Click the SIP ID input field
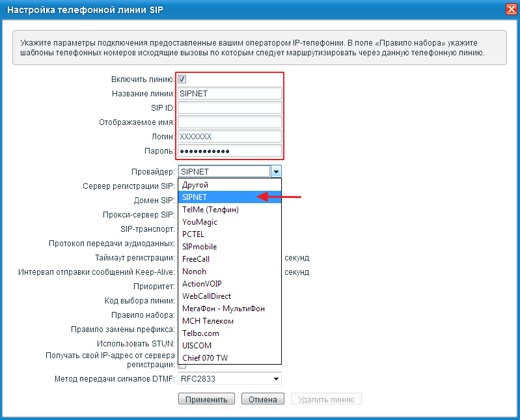 pyautogui.click(x=229, y=108)
